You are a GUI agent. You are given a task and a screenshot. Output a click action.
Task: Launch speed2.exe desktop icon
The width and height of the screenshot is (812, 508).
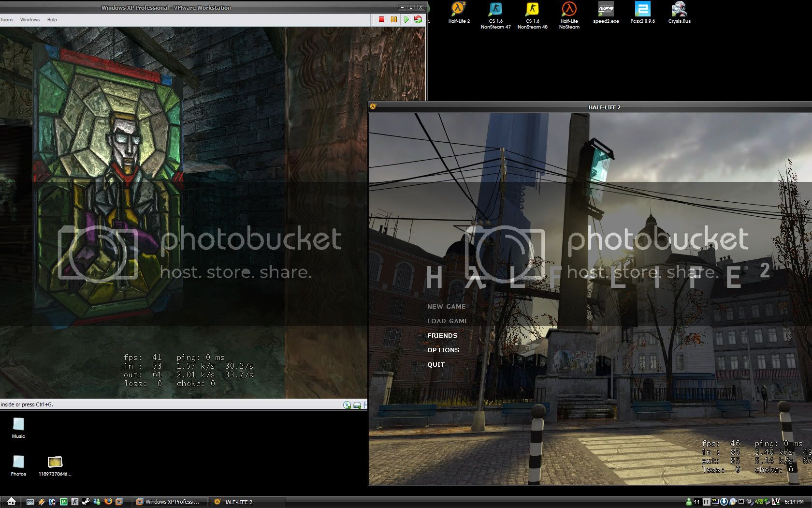[x=606, y=11]
